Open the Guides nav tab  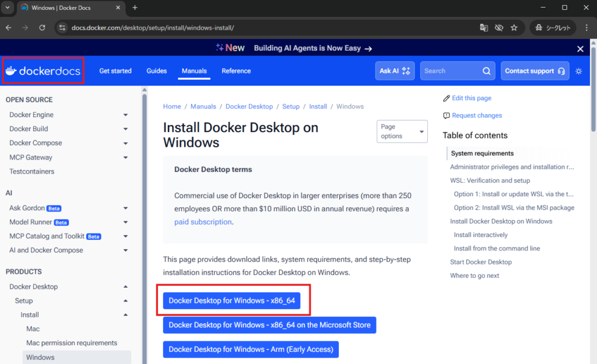(156, 71)
